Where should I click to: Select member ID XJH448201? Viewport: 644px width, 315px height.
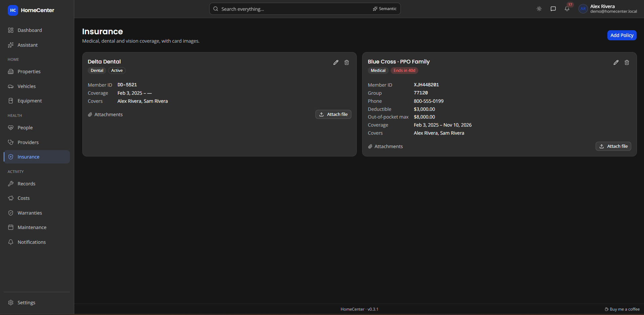[426, 85]
